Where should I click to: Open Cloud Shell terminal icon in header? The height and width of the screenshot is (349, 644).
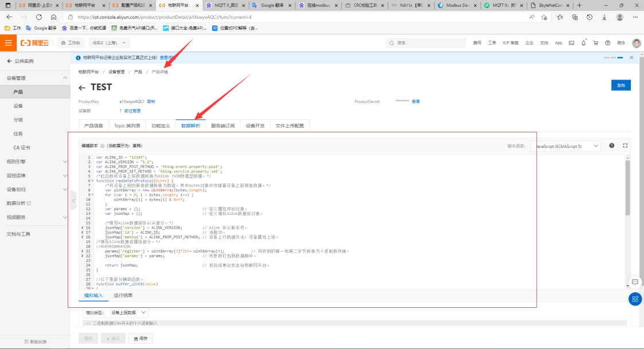pos(571,43)
